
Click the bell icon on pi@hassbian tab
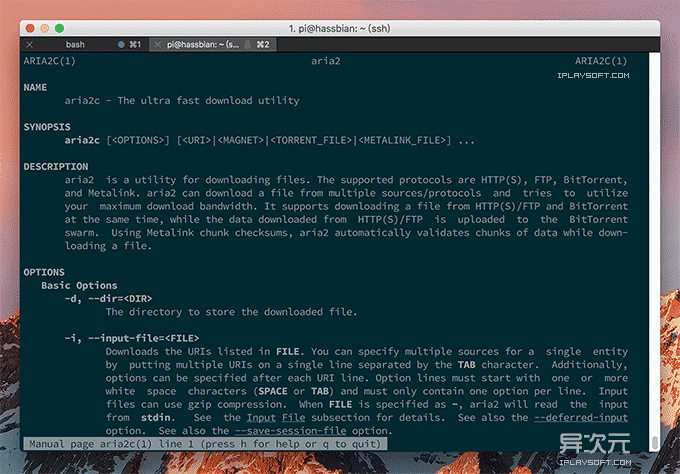pos(247,44)
